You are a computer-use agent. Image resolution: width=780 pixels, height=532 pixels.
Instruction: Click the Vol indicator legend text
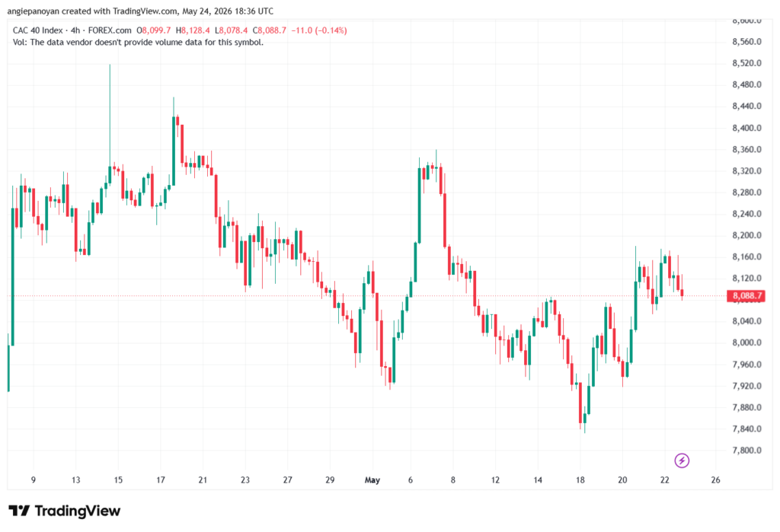click(138, 43)
